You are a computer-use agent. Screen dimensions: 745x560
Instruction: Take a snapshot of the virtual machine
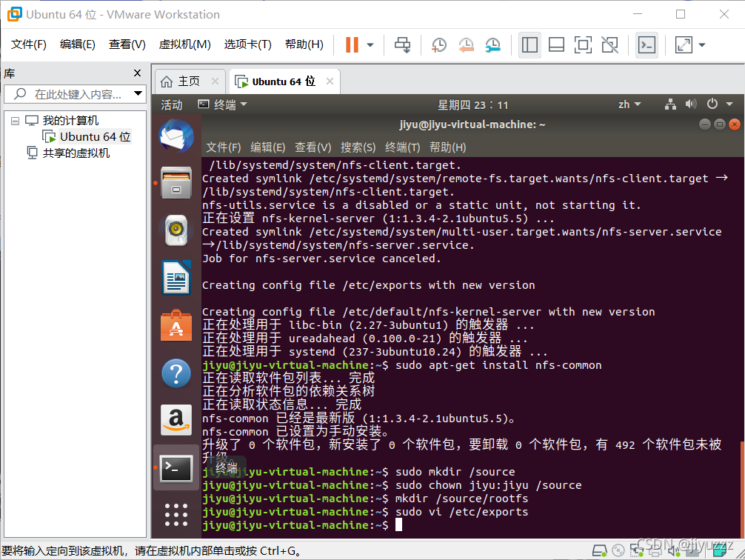[438, 44]
